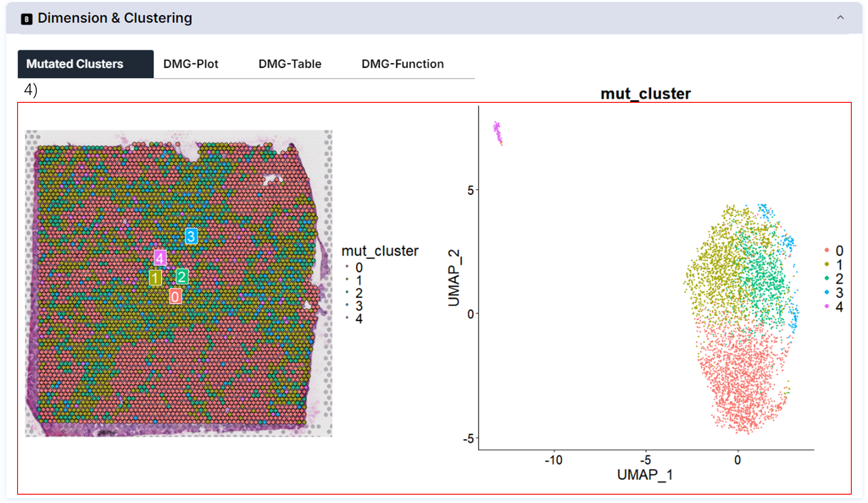Open the DMG-Table tab
The width and height of the screenshot is (868, 503).
click(290, 64)
